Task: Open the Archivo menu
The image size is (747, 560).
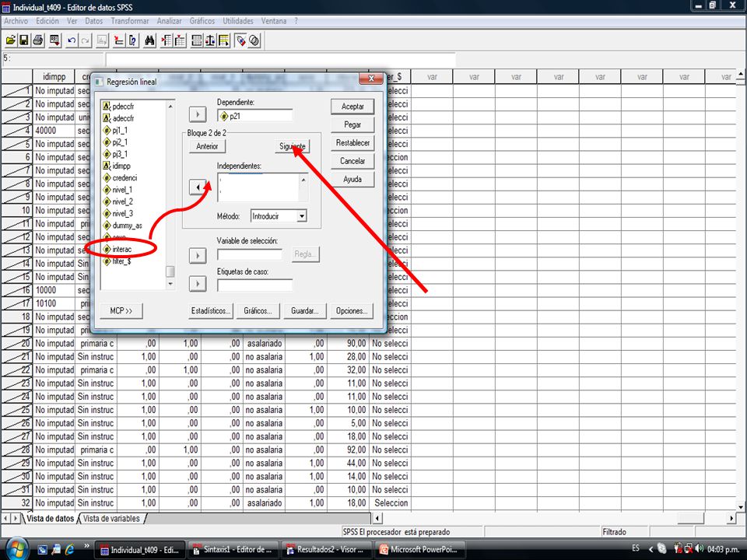Action: [16, 21]
